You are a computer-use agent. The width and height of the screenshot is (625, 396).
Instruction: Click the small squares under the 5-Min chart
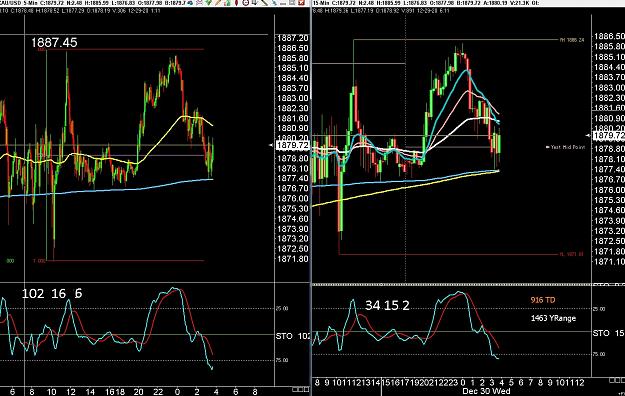coord(300,389)
